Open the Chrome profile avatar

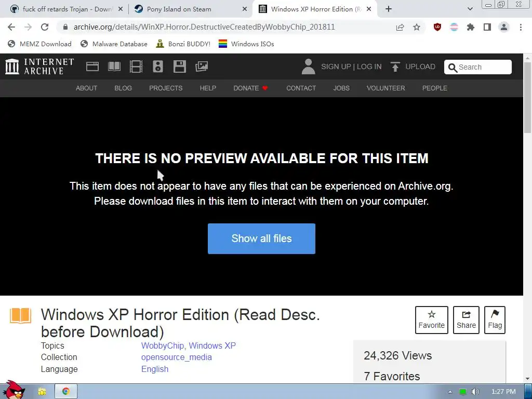504,27
